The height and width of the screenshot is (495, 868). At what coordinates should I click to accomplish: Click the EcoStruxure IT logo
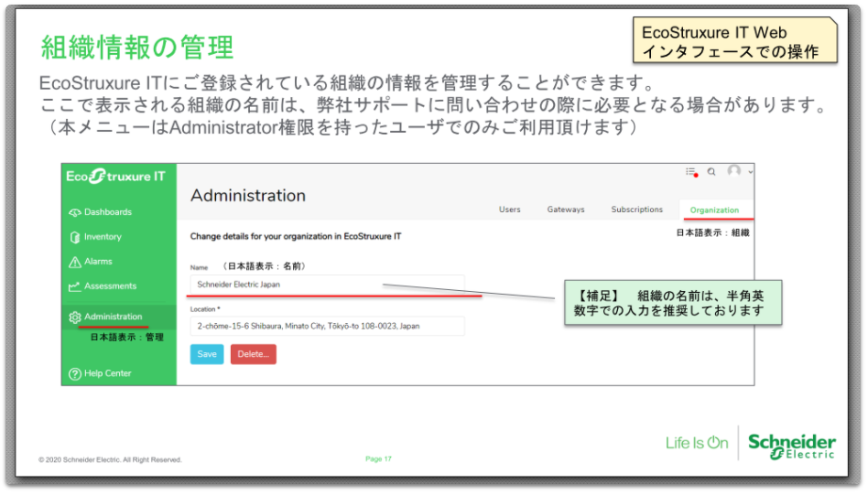(115, 177)
